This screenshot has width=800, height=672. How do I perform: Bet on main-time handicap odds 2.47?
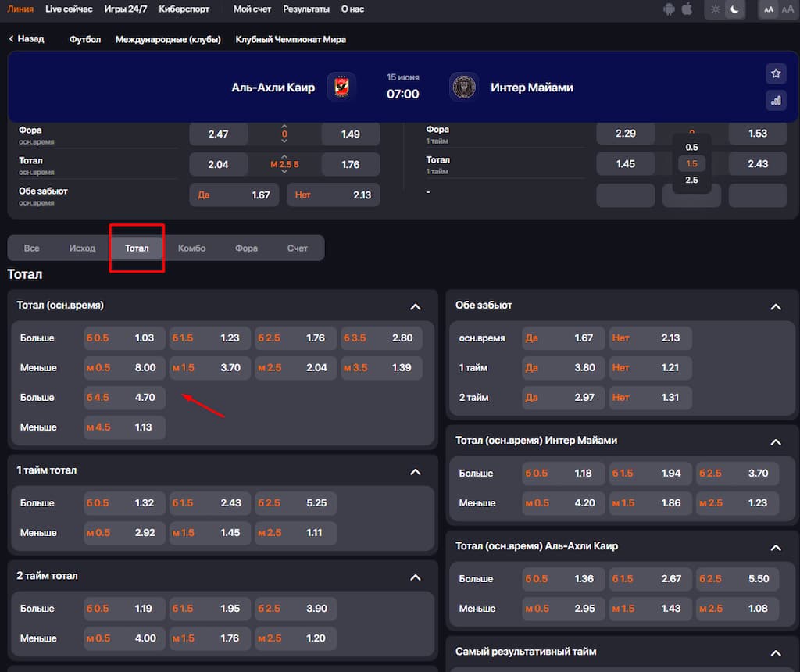[219, 134]
